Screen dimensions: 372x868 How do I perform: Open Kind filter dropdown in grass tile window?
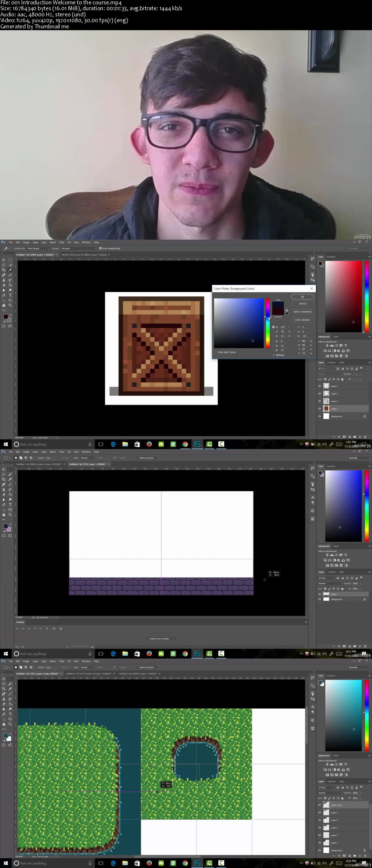(x=326, y=787)
